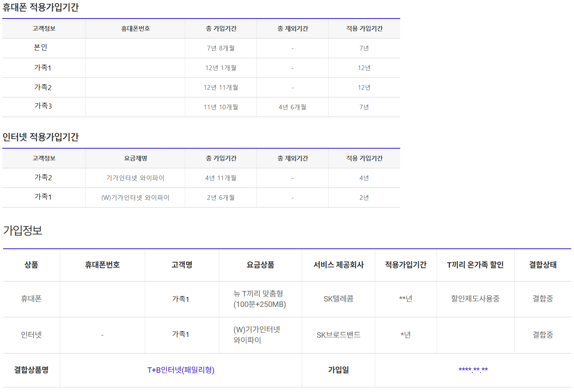The image size is (574, 392).
Task: Click the SK텔레콤 provider cell
Action: point(338,299)
